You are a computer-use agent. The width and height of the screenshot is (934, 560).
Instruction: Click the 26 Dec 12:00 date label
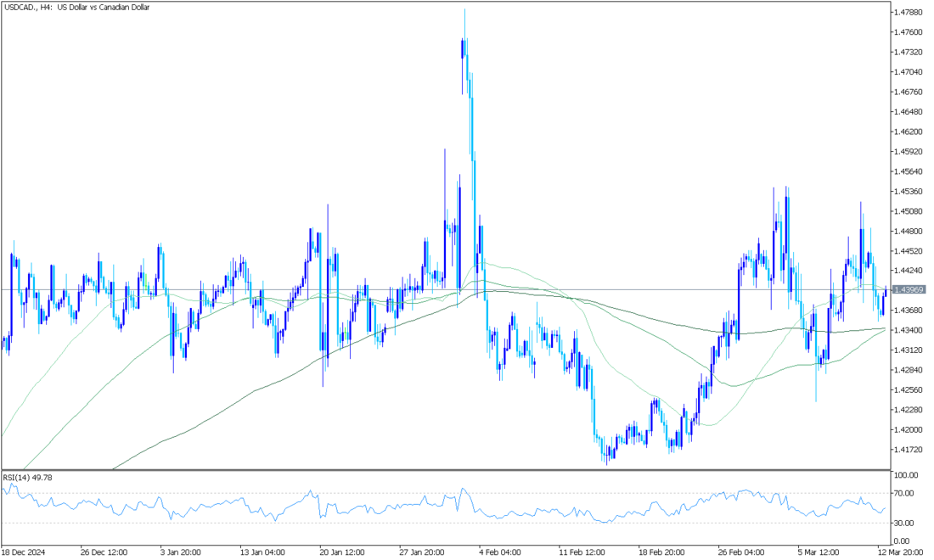[103, 552]
